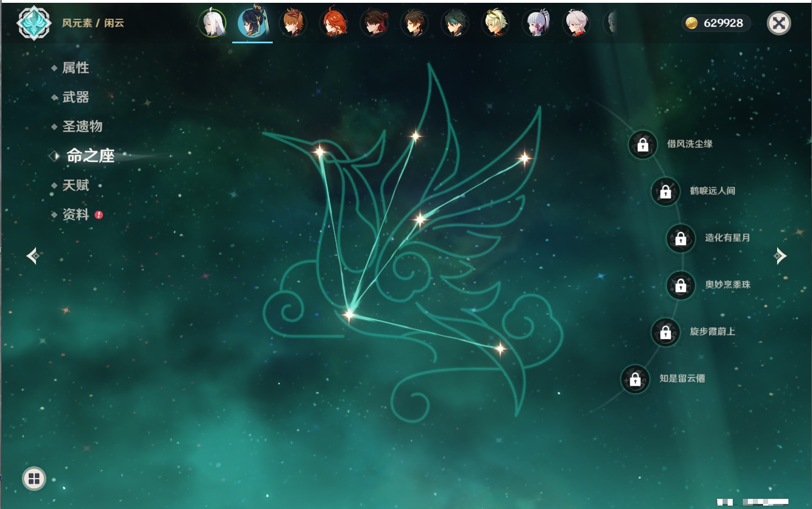The height and width of the screenshot is (509, 812).
Task: Open the 武器 weapon tab
Action: pos(75,97)
